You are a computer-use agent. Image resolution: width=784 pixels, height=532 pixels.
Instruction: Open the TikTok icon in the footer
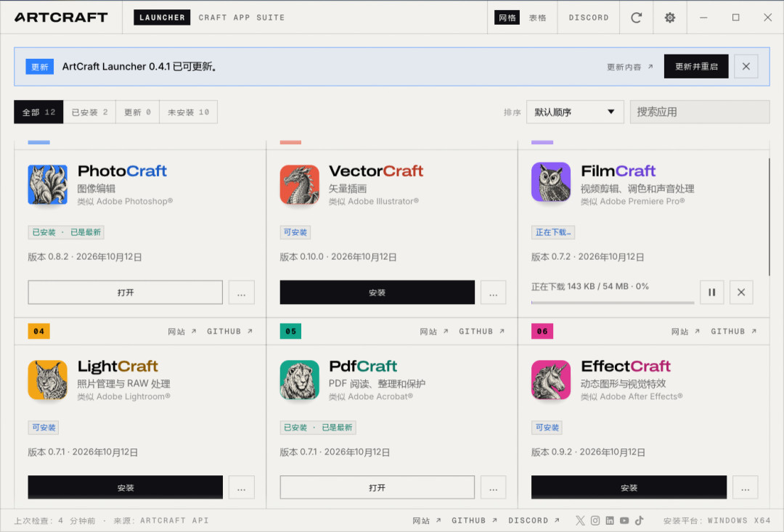point(639,520)
